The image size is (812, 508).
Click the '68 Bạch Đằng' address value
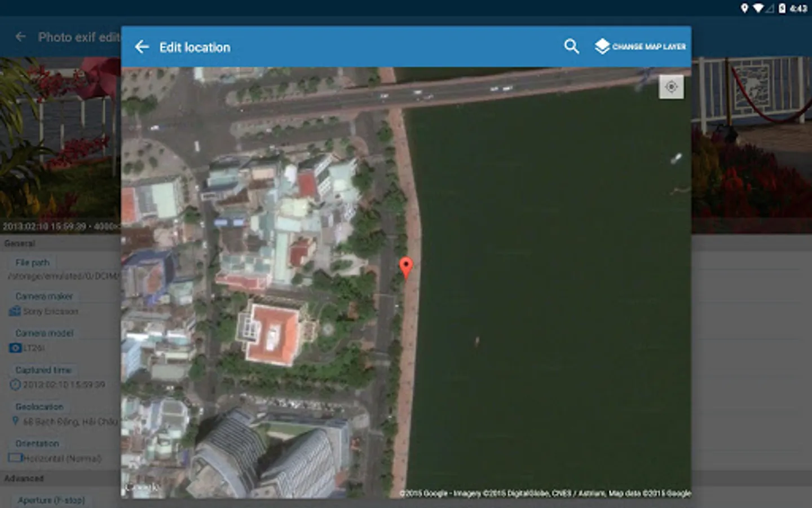pos(72,421)
